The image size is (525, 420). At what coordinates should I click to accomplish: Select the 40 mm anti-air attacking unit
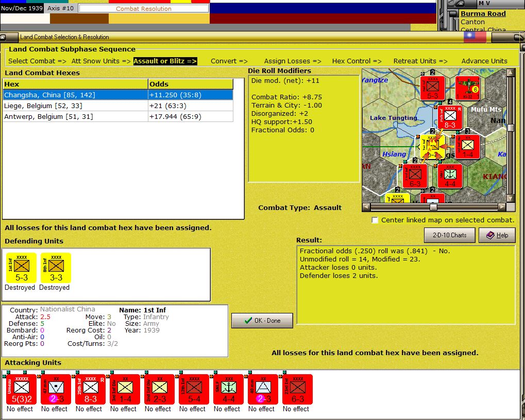(x=263, y=389)
